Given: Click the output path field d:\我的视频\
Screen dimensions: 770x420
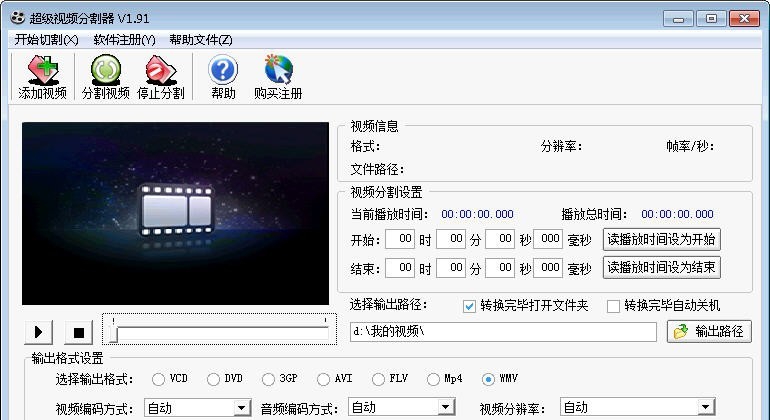Looking at the screenshot, I should click(x=503, y=332).
